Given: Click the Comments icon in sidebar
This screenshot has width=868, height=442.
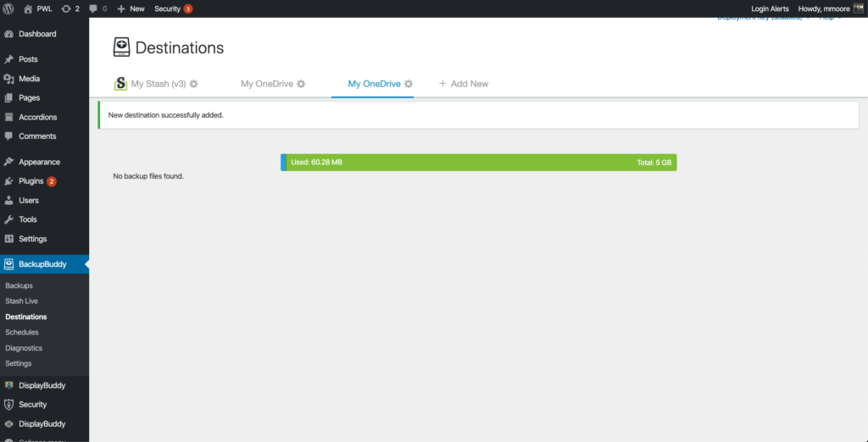Looking at the screenshot, I should tap(8, 136).
